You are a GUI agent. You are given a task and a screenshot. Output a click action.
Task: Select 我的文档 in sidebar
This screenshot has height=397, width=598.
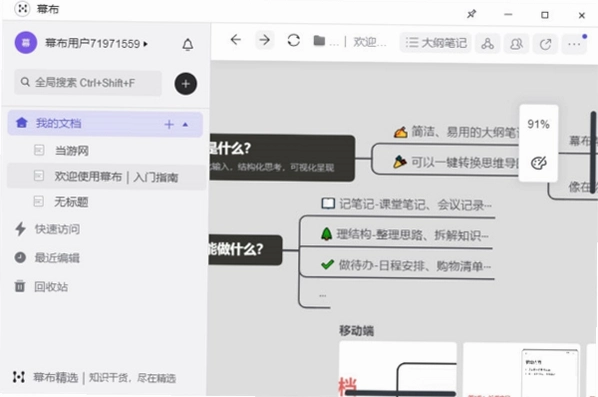coord(105,124)
